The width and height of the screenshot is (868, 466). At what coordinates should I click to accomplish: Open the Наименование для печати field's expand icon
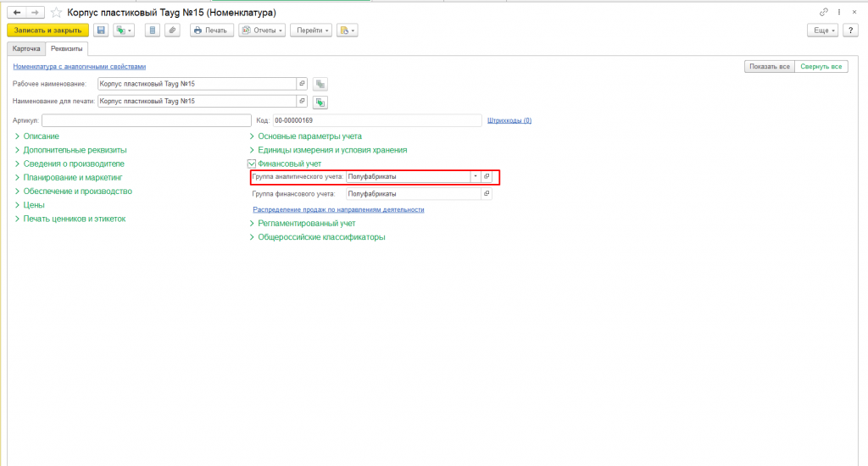point(302,102)
